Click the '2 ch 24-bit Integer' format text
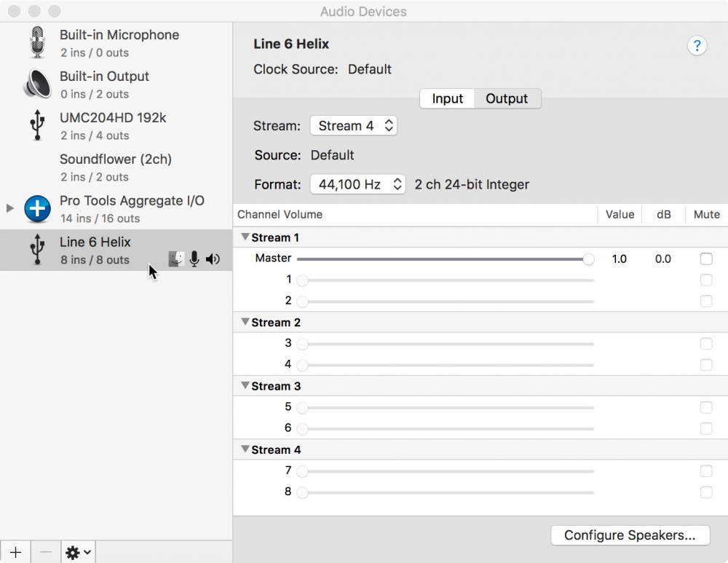The image size is (728, 563). click(472, 184)
